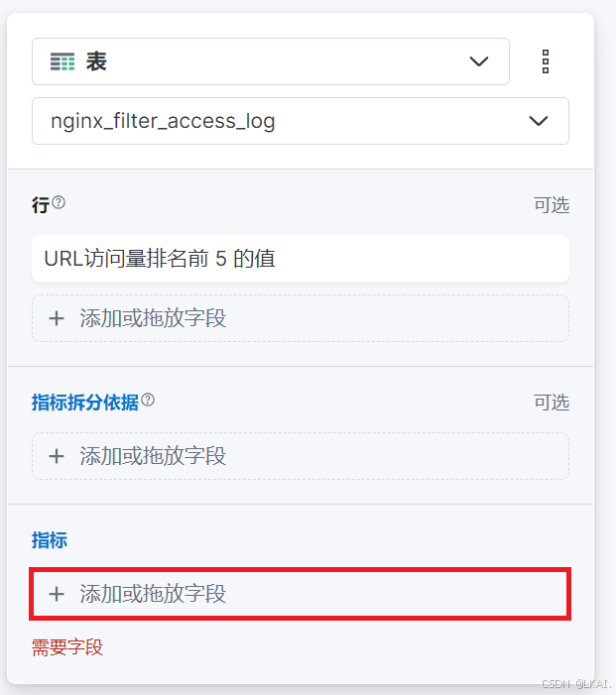
Task: Click the 指标拆分依据 section heading
Action: coord(84,403)
